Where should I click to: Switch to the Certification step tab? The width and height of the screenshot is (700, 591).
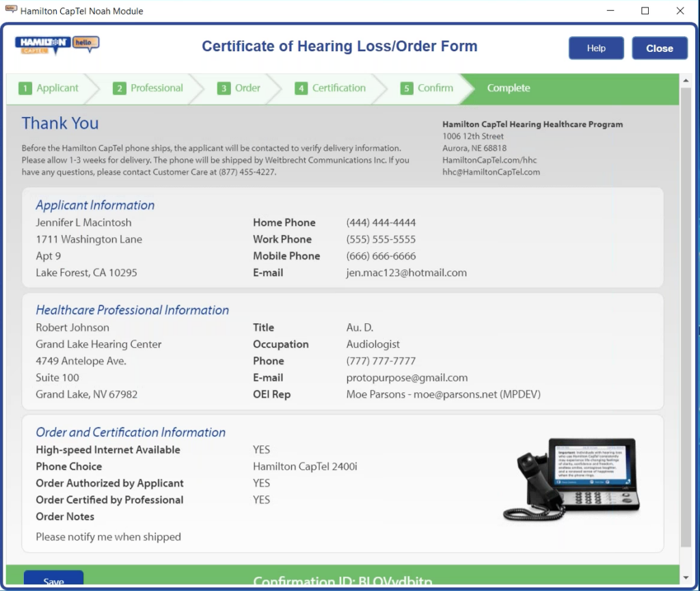[330, 88]
